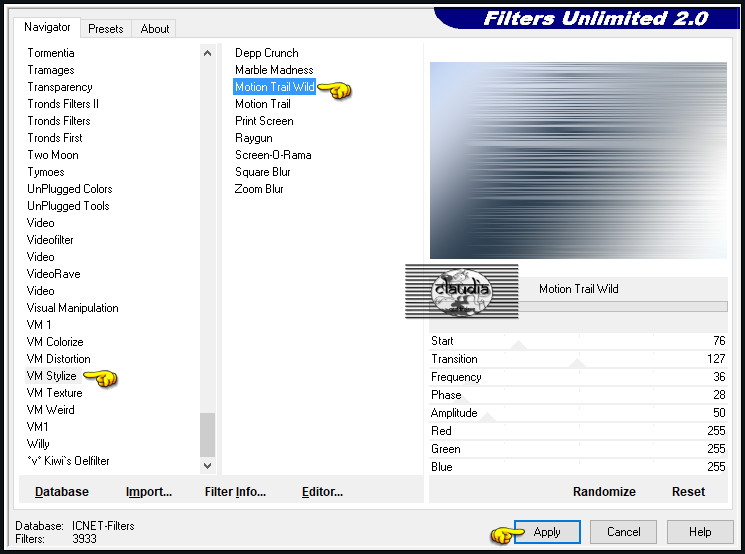Image resolution: width=745 pixels, height=554 pixels.
Task: Select the Videofilter category
Action: click(50, 240)
